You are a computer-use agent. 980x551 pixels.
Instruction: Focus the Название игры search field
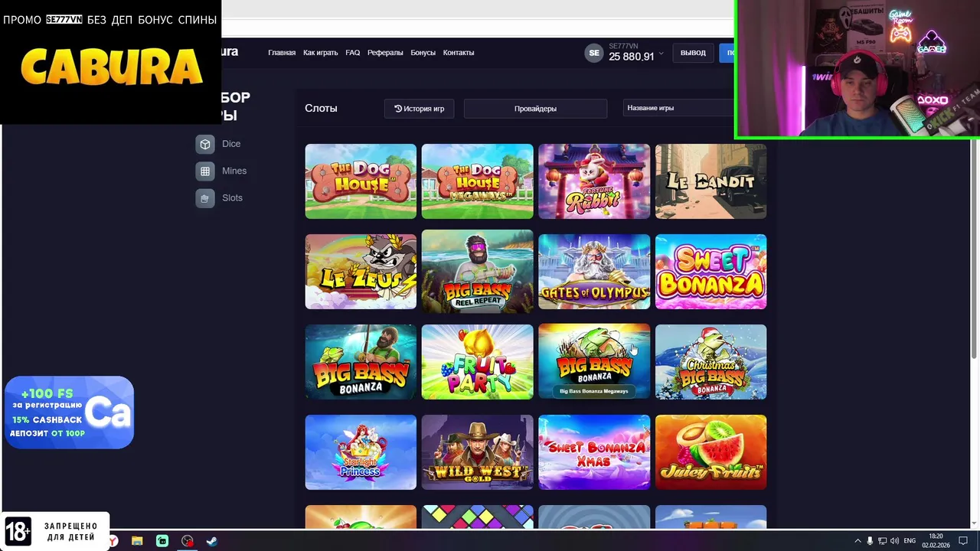(678, 109)
